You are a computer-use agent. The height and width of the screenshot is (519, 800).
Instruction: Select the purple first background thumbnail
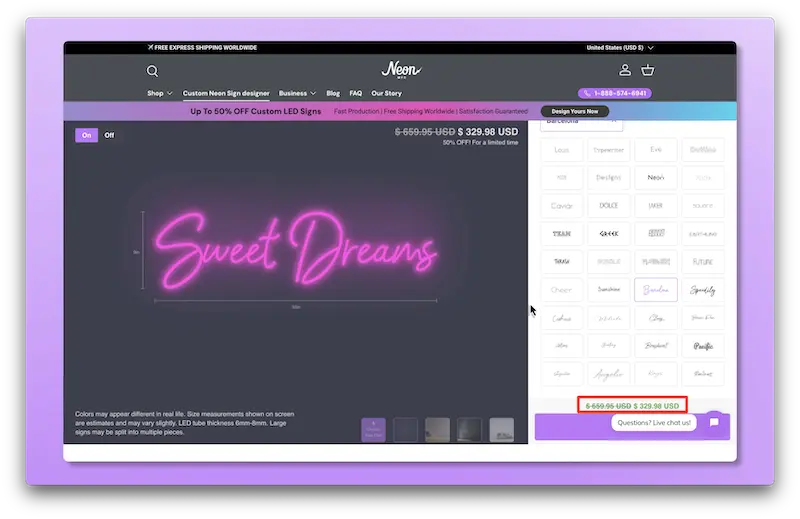373,430
